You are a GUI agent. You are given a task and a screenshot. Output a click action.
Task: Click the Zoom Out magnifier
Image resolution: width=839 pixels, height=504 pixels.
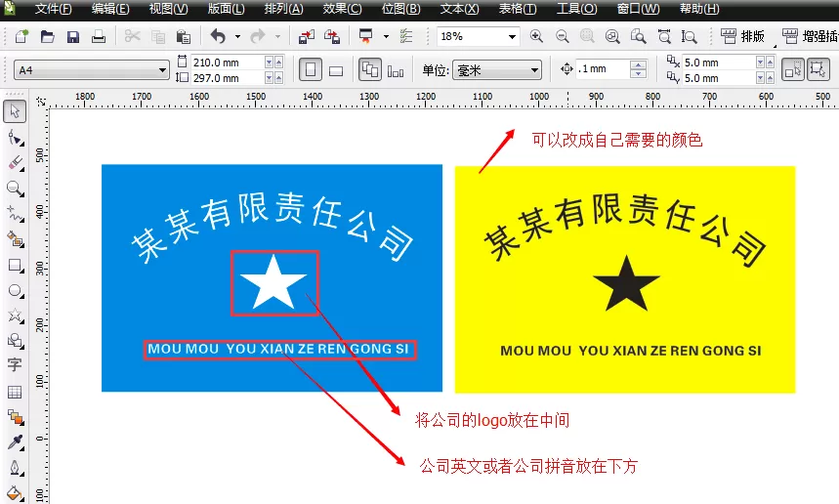tap(562, 36)
